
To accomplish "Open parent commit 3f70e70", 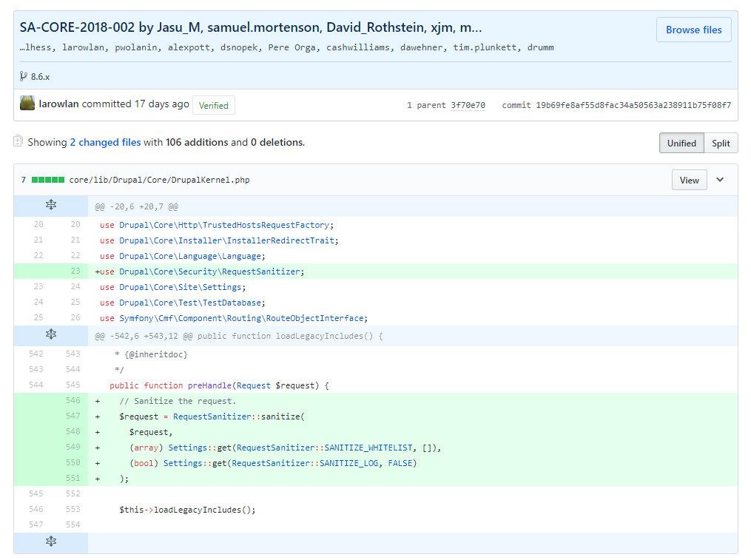I will (x=468, y=105).
